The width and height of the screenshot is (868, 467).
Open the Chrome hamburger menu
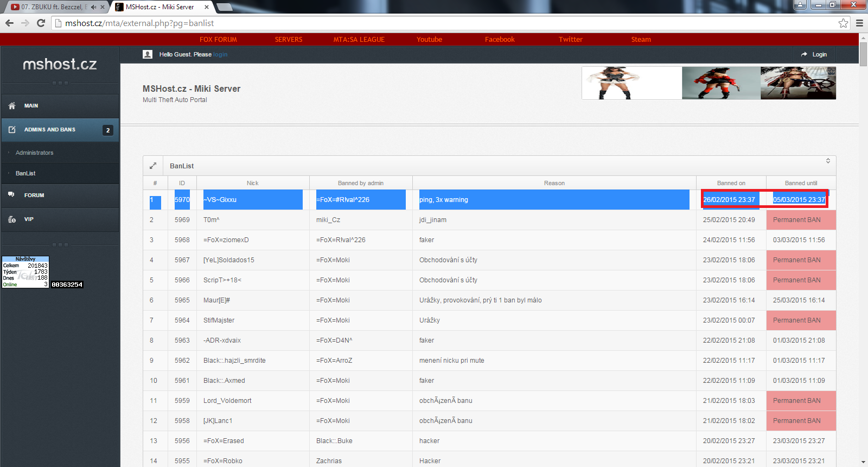859,23
